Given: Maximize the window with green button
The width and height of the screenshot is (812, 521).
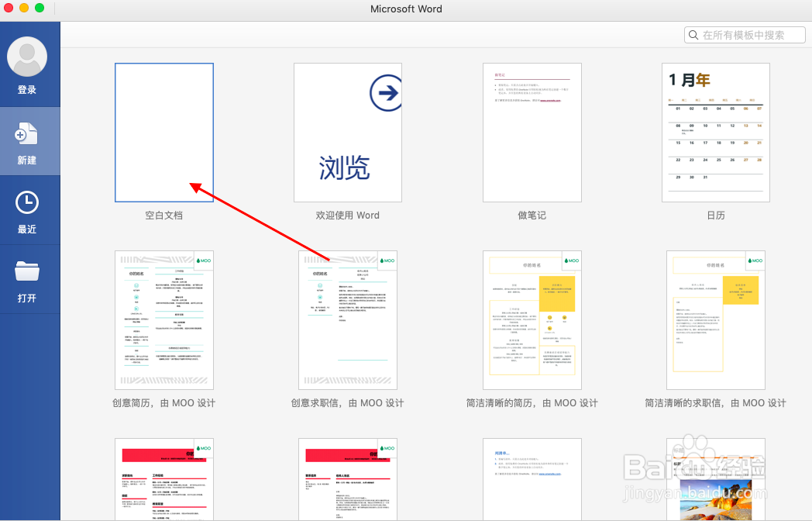Looking at the screenshot, I should (x=40, y=8).
